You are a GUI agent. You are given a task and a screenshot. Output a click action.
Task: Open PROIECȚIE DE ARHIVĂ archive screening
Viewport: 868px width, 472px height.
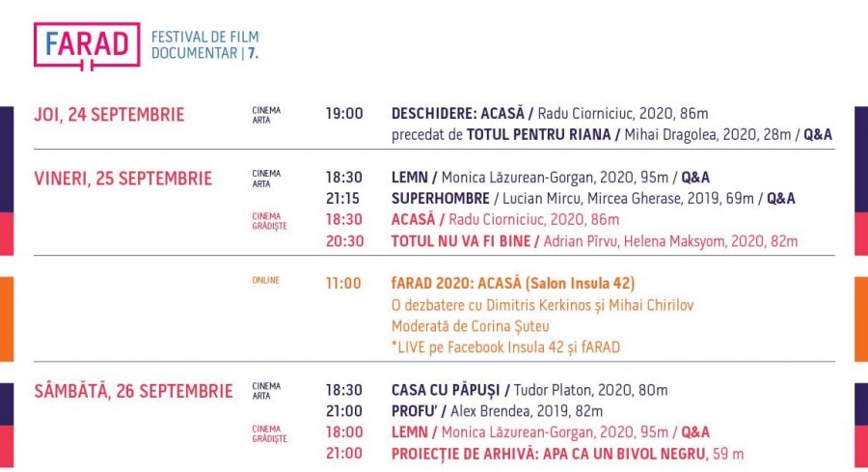pos(567,454)
